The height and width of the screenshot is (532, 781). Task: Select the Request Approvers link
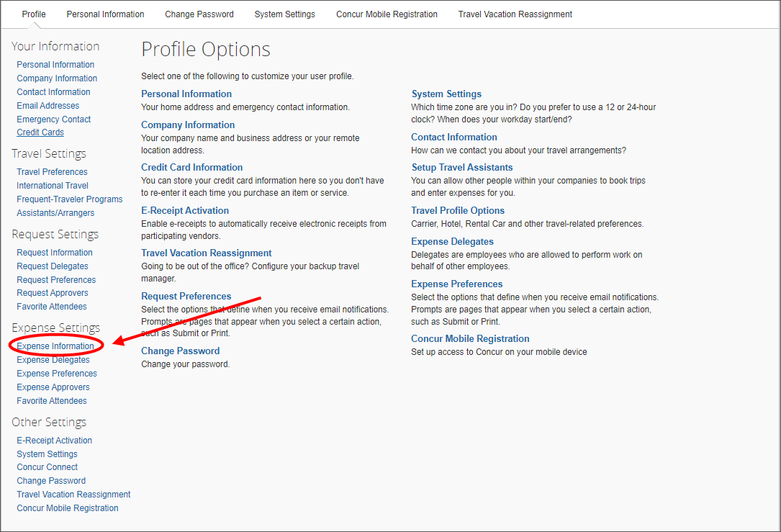click(53, 293)
